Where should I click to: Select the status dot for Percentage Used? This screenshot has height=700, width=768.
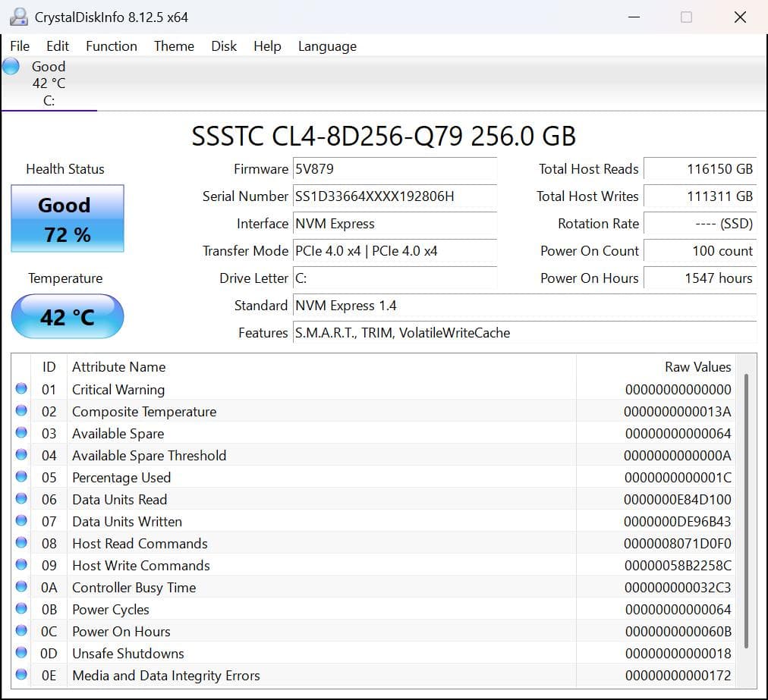[21, 477]
